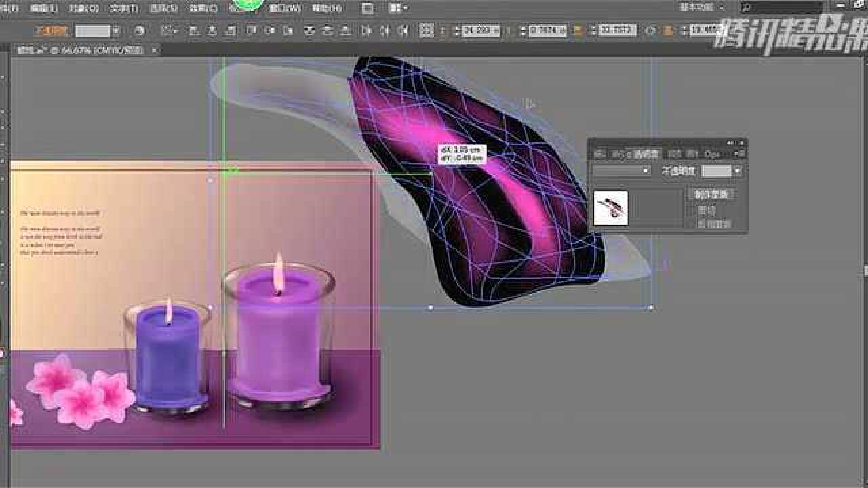Click vertical align center icon

tap(271, 31)
